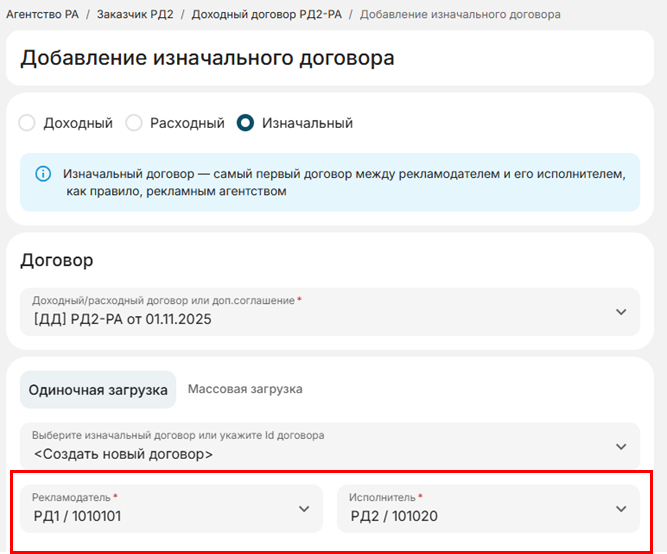Click chevron next to [ДД] РД2-РА contract
The width and height of the screenshot is (667, 554).
pyautogui.click(x=621, y=312)
